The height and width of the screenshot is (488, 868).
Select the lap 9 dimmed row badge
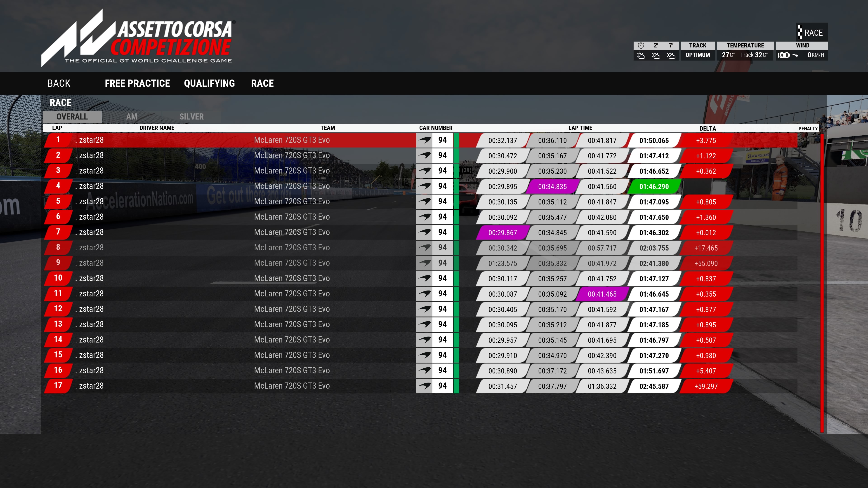[58, 263]
